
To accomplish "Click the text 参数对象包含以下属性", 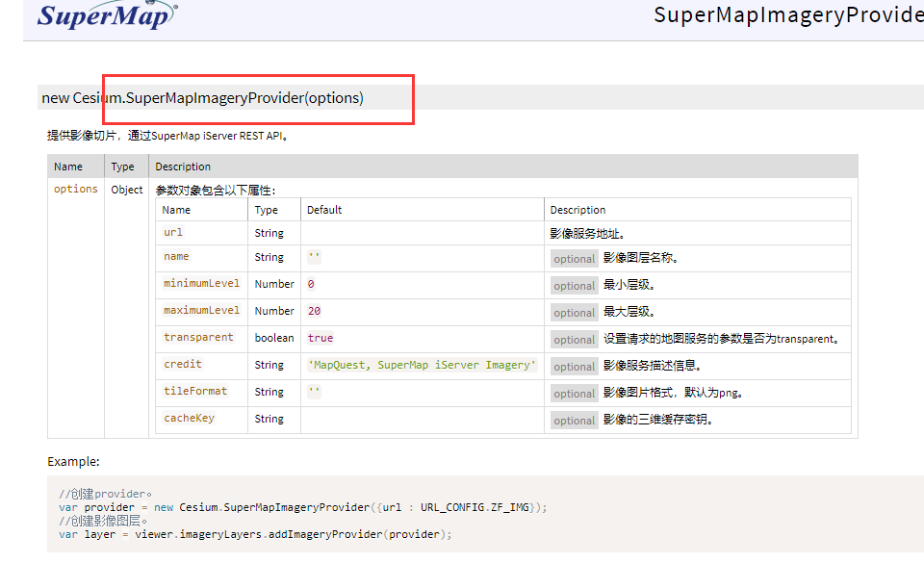I will [215, 191].
